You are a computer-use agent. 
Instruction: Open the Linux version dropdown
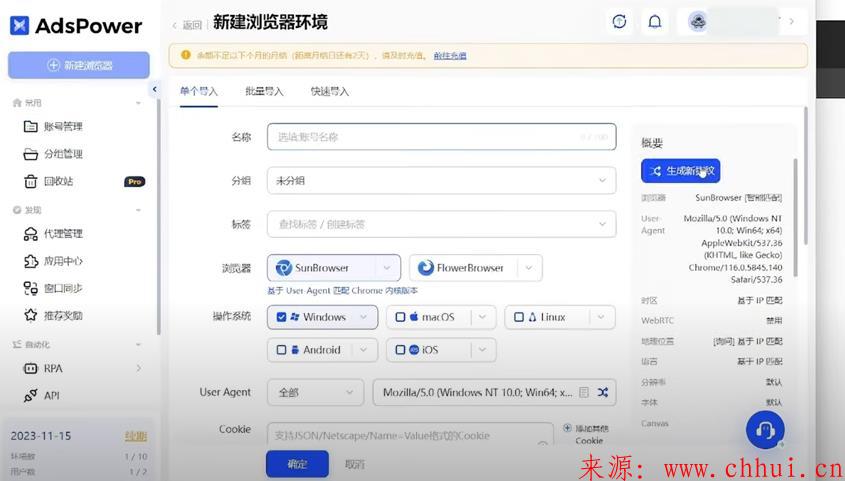(x=601, y=317)
